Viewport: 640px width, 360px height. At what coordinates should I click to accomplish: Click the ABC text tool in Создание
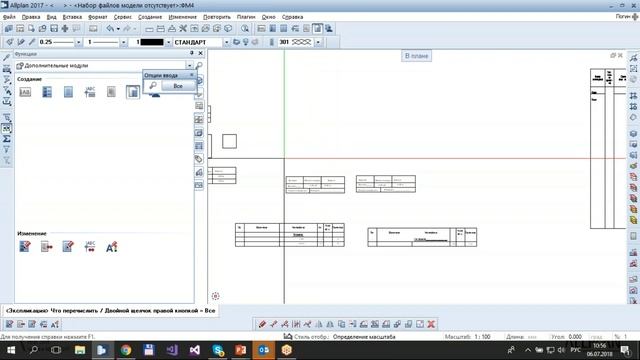click(x=90, y=92)
